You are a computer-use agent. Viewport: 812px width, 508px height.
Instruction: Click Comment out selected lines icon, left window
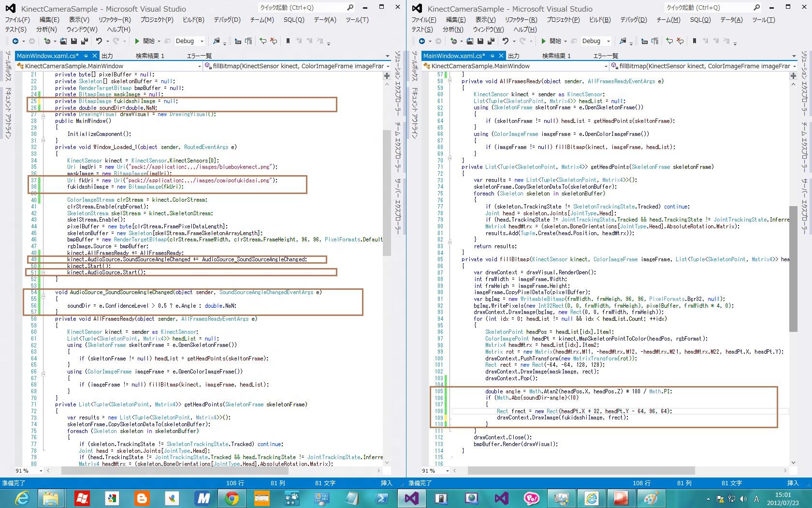click(263, 41)
